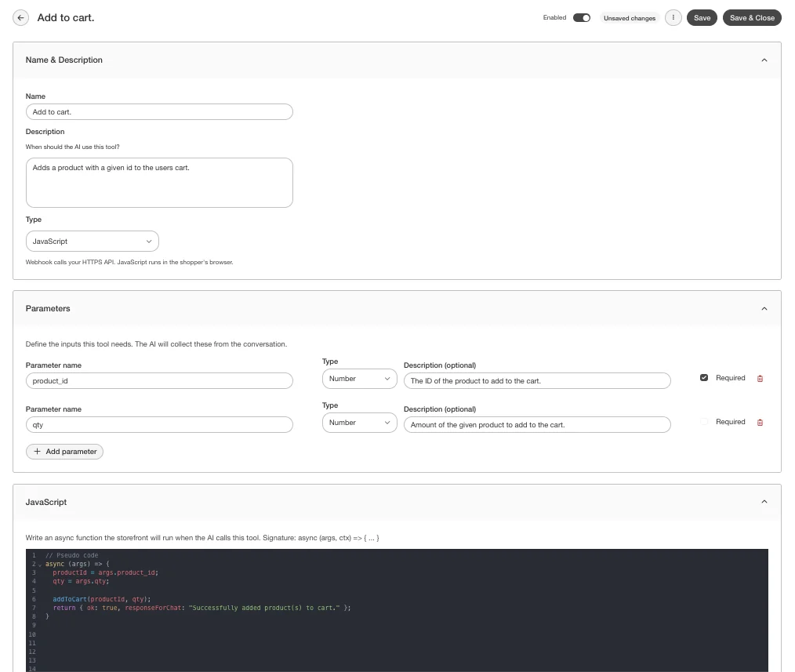The image size is (795, 672).
Task: Collapse the JavaScript section
Action: 764,502
